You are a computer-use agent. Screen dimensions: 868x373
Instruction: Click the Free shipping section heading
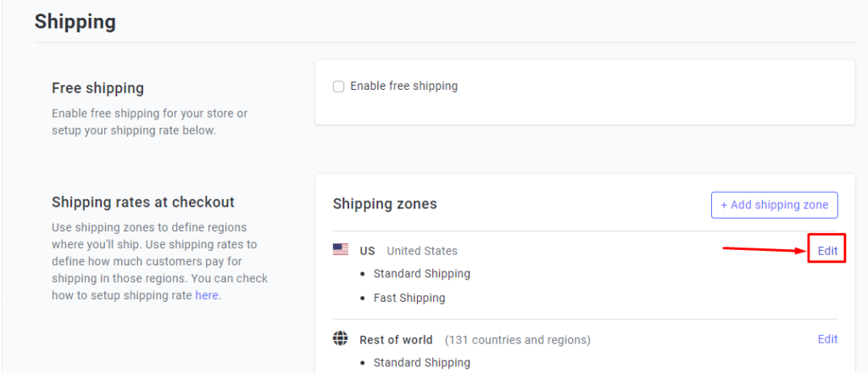(98, 88)
